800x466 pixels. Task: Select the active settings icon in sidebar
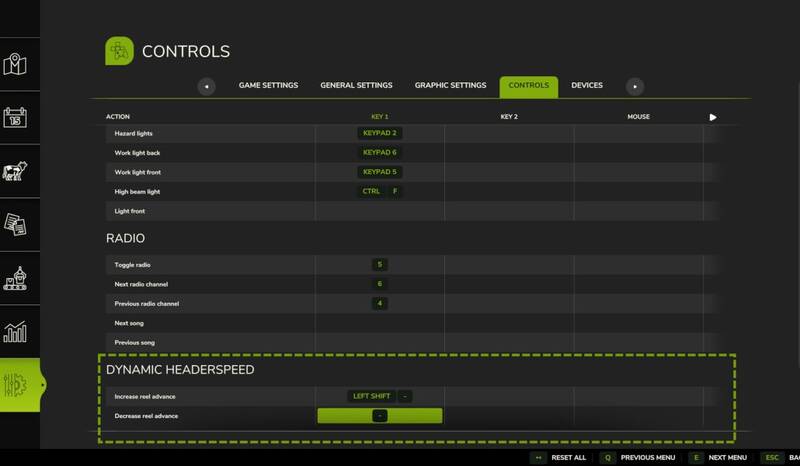pos(18,386)
